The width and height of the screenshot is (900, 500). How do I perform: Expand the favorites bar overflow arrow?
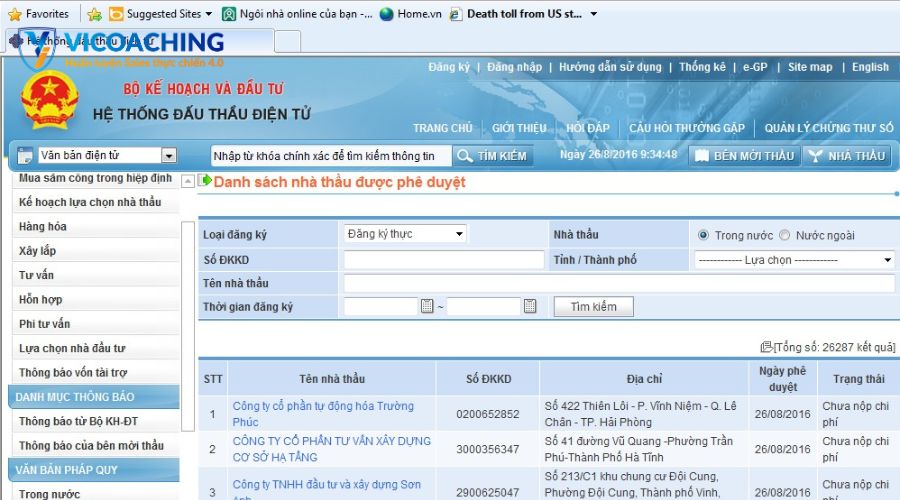point(593,14)
